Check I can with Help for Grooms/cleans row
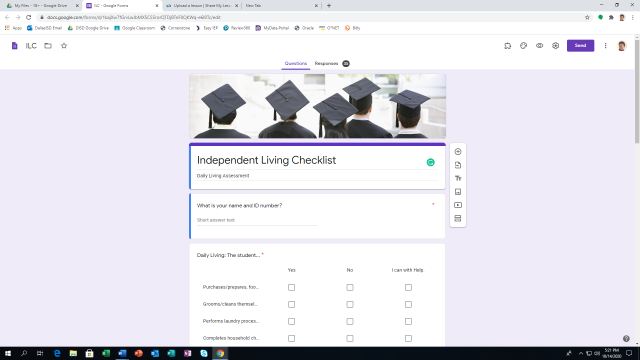 tap(408, 304)
